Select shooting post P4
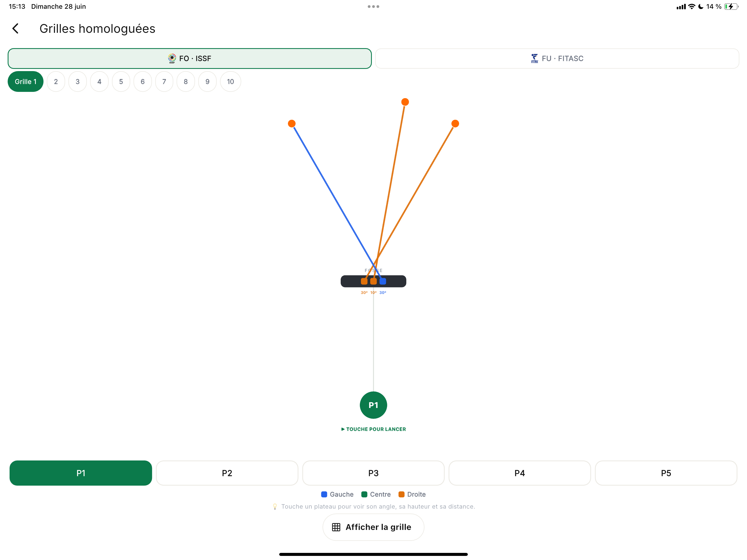 [520, 473]
